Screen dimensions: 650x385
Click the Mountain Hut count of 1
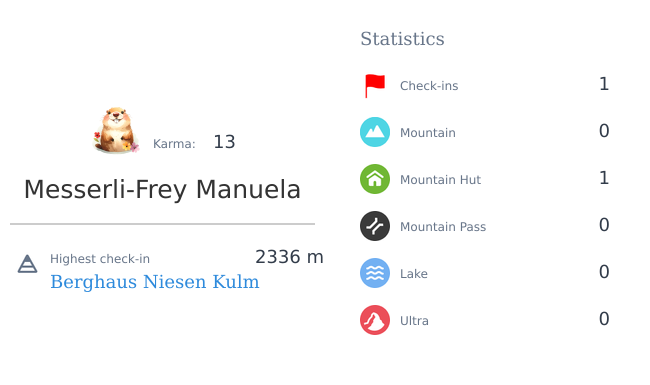tap(604, 178)
